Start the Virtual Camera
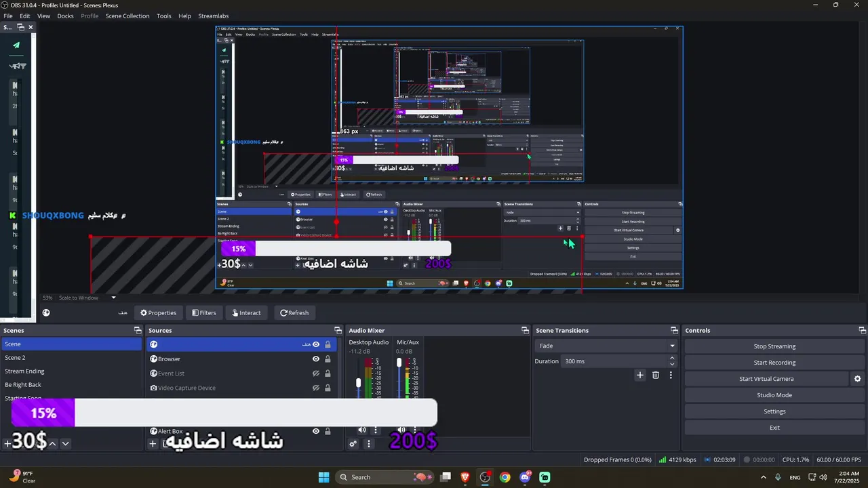This screenshot has height=488, width=868. [x=766, y=379]
